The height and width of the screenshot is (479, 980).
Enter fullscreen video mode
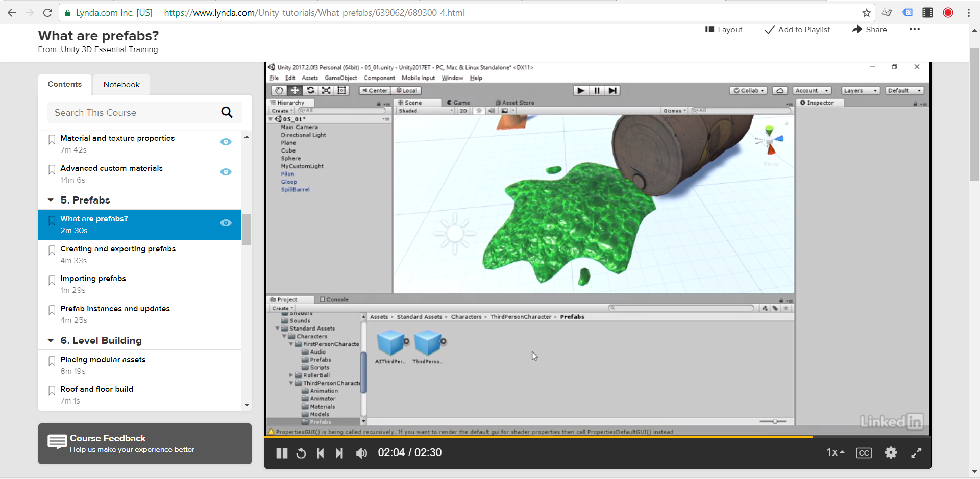tap(916, 452)
